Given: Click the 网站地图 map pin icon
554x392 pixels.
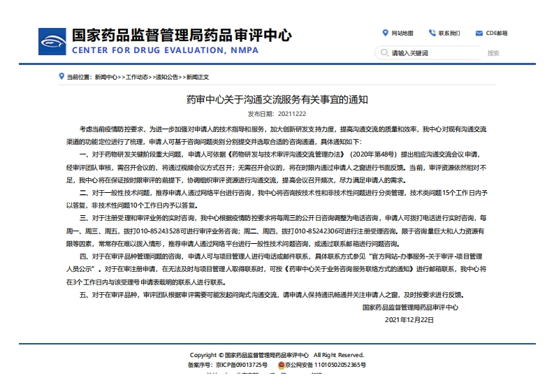Looking at the screenshot, I should (x=385, y=33).
